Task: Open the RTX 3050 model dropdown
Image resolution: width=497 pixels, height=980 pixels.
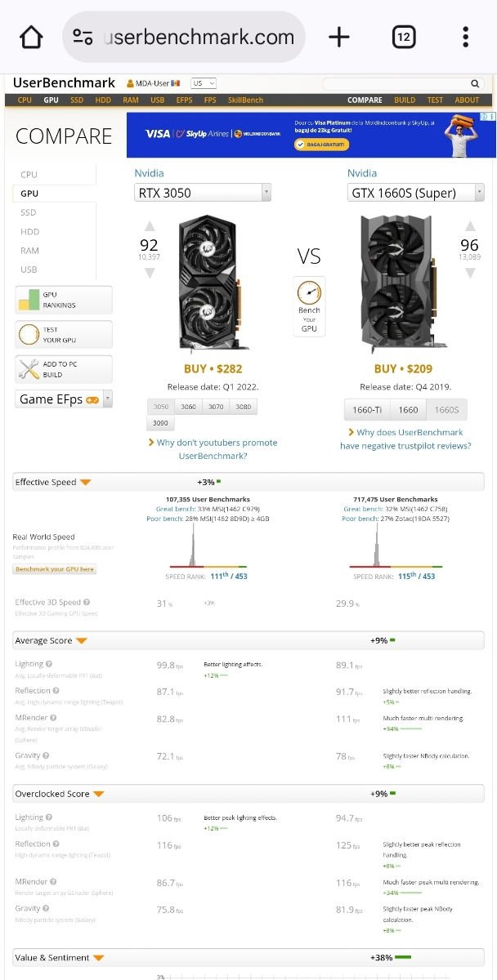Action: click(x=266, y=193)
